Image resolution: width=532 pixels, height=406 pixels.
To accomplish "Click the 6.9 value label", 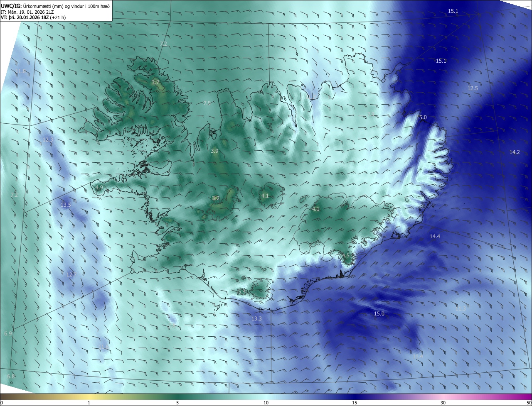I will [x=8, y=333].
